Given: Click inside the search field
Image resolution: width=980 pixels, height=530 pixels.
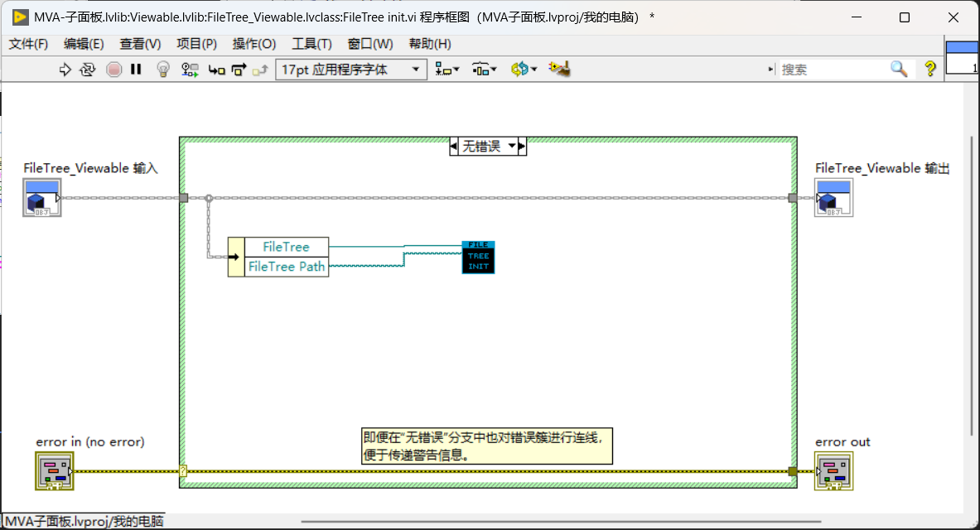Looking at the screenshot, I should click(x=834, y=70).
